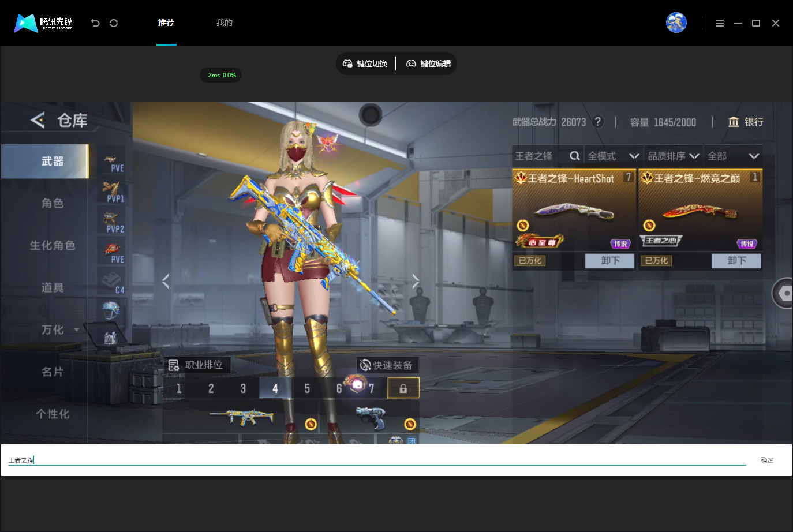Screen dimensions: 793x532
Task: Click the 王者之锋 weapon search box
Action: pyautogui.click(x=538, y=156)
